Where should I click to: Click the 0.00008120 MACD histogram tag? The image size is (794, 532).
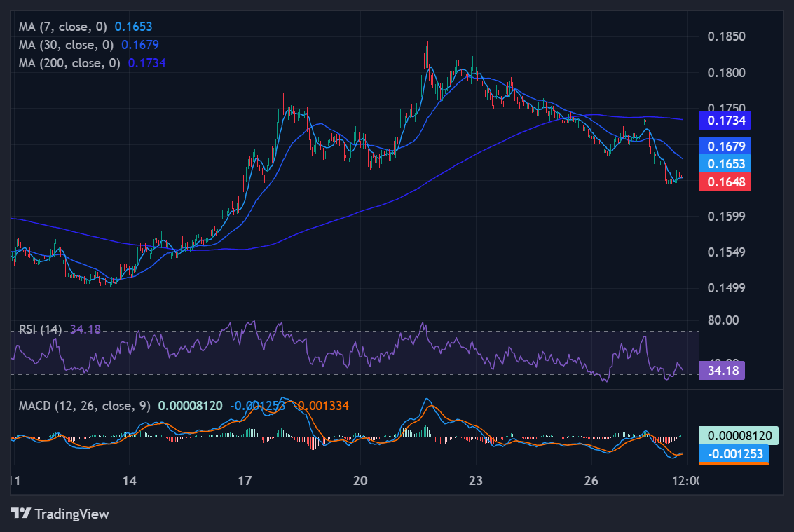pyautogui.click(x=739, y=435)
